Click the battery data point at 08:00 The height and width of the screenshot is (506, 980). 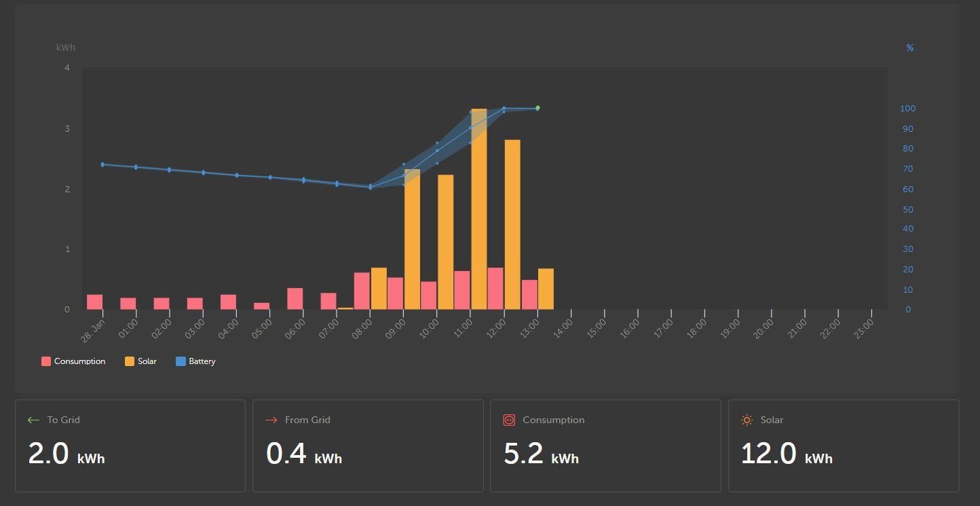(x=371, y=187)
